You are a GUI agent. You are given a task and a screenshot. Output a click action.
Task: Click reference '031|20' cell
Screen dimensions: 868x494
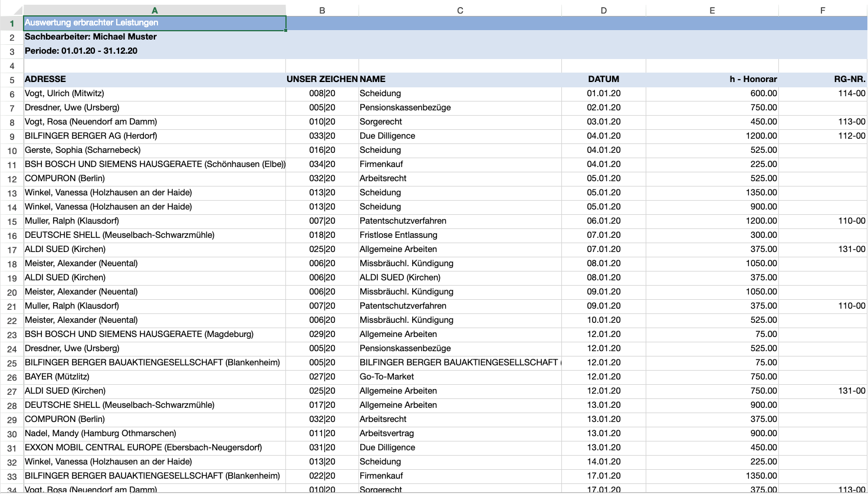pyautogui.click(x=322, y=448)
